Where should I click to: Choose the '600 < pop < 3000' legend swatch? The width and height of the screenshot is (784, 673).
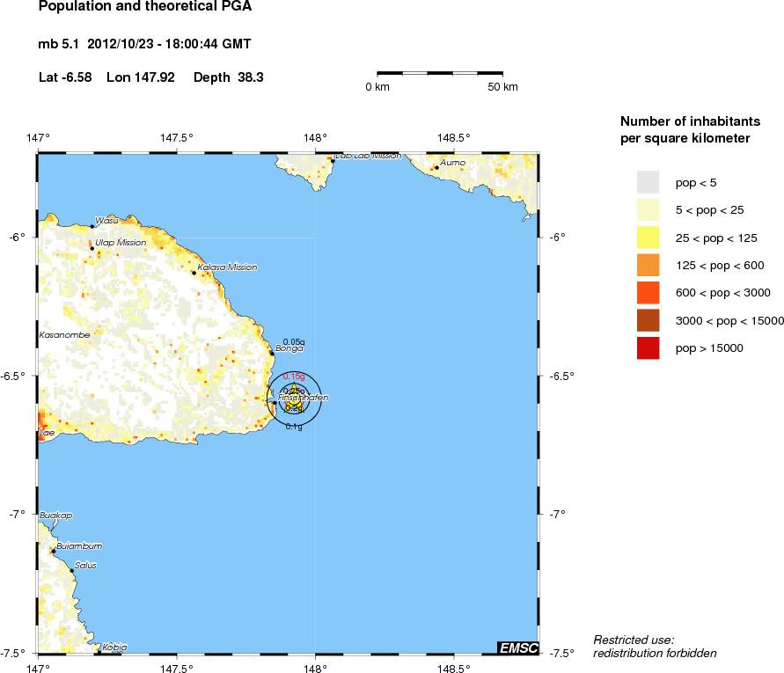coord(648,292)
